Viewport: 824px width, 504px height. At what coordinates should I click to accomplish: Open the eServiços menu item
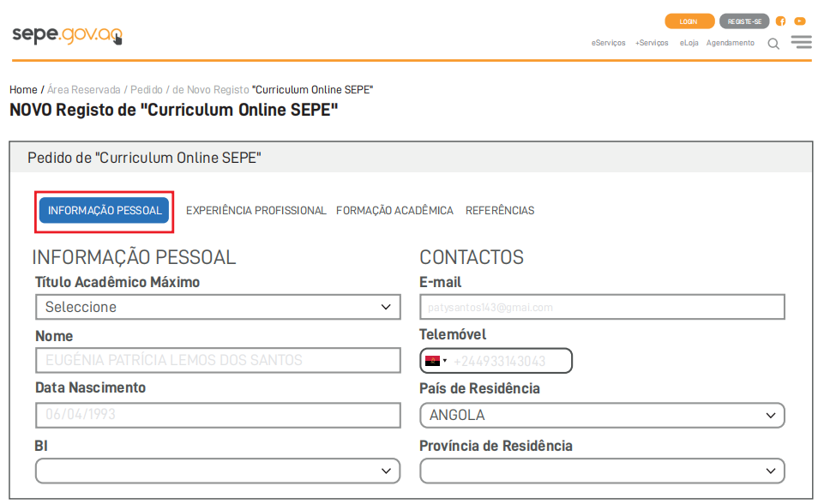coord(609,43)
